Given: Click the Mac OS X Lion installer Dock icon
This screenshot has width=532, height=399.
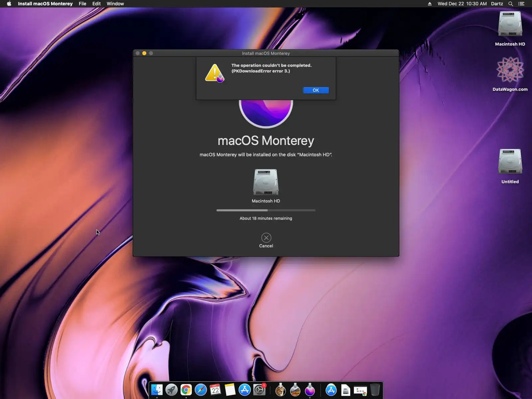Looking at the screenshot, I should coord(281,390).
